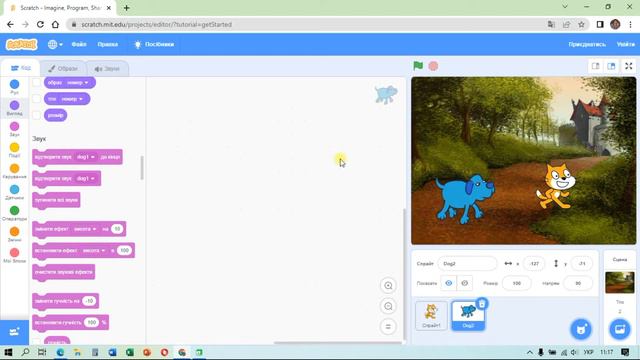Click the sprite size field

(517, 283)
